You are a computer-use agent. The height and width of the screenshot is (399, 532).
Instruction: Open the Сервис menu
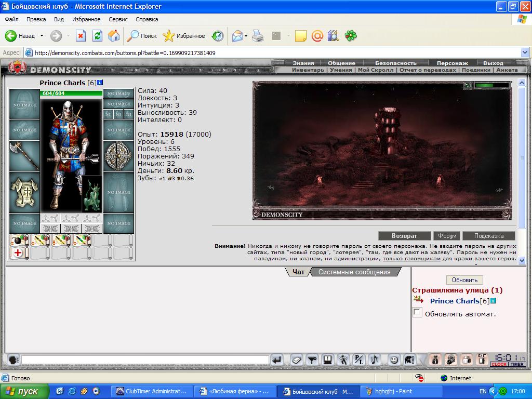point(118,19)
